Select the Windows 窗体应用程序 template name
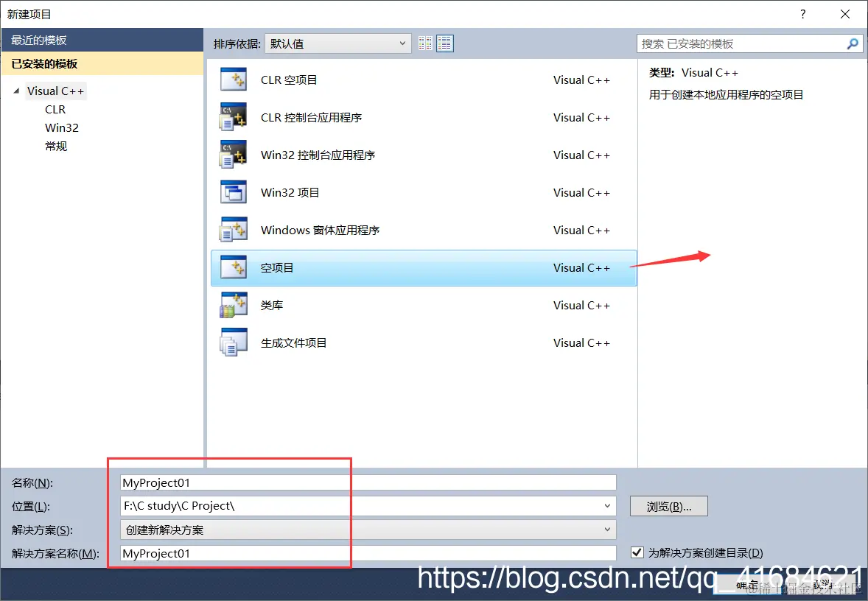 point(320,231)
